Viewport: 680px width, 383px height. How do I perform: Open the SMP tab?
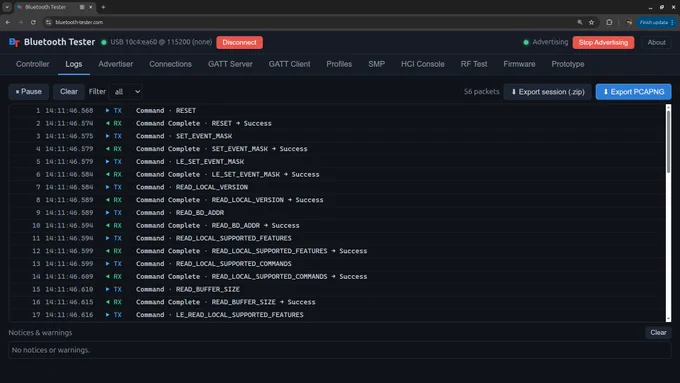point(376,64)
